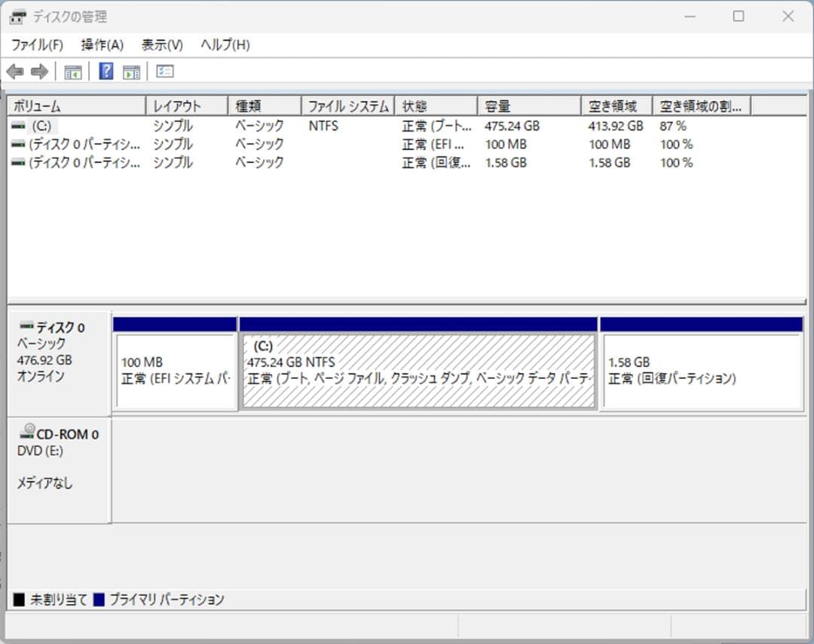Image resolution: width=814 pixels, height=644 pixels.
Task: Click the Back navigation arrow
Action: [x=15, y=71]
